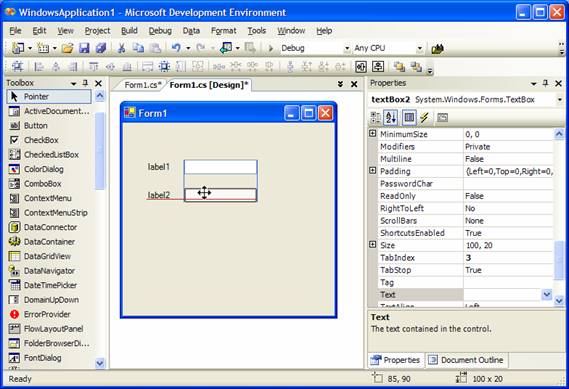Click the New Project toolbar icon
Viewport: 569px width, 389px height.
click(17, 48)
